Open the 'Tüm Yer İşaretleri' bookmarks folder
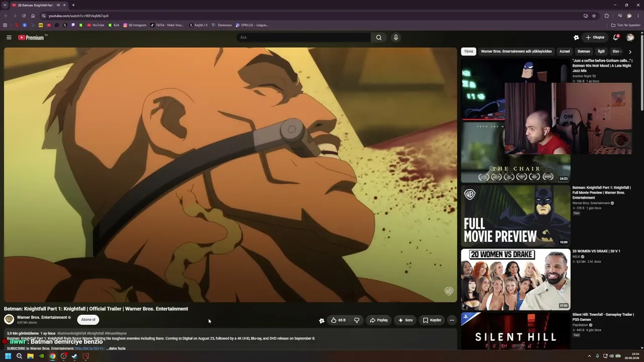This screenshot has height=362, width=644. coord(626,25)
